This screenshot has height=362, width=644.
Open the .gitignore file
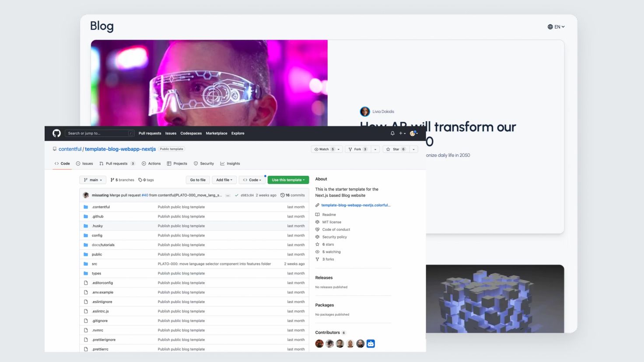[x=99, y=321]
